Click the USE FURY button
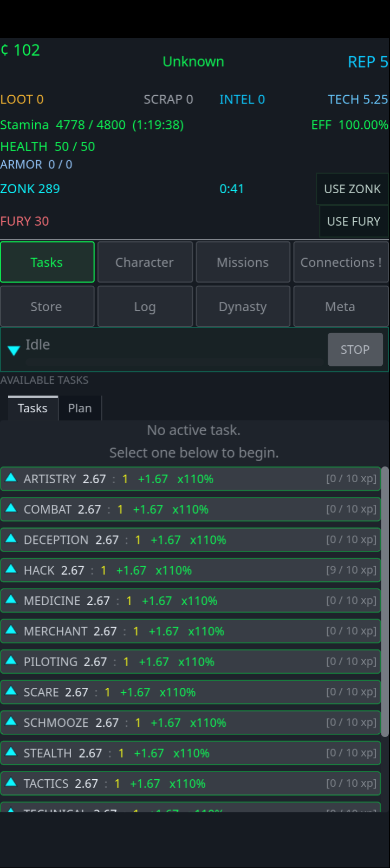This screenshot has height=868, width=390. (354, 221)
